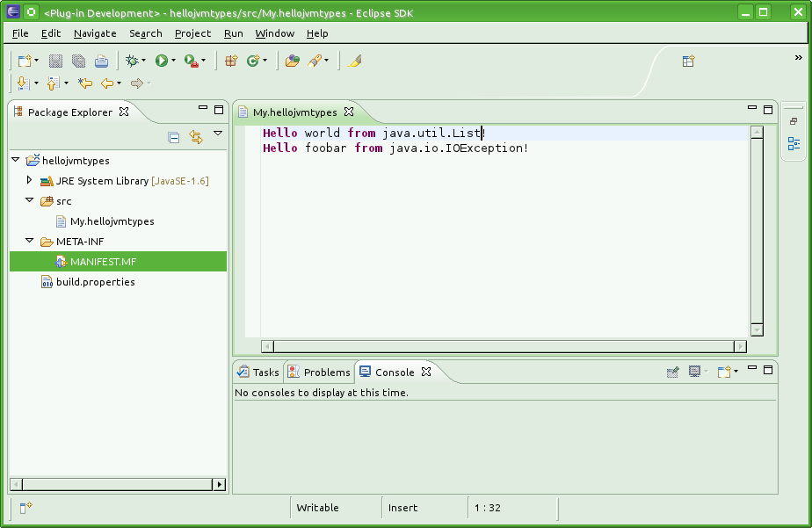Click the editor's horizontal scrollbar
This screenshot has width=812, height=528.
504,346
